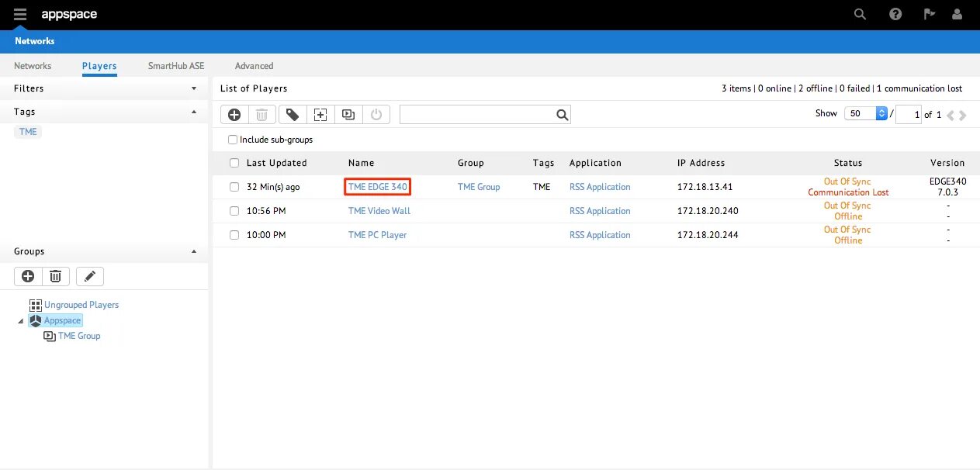Open the TME Video Wall player link
This screenshot has height=470, width=980.
click(379, 211)
